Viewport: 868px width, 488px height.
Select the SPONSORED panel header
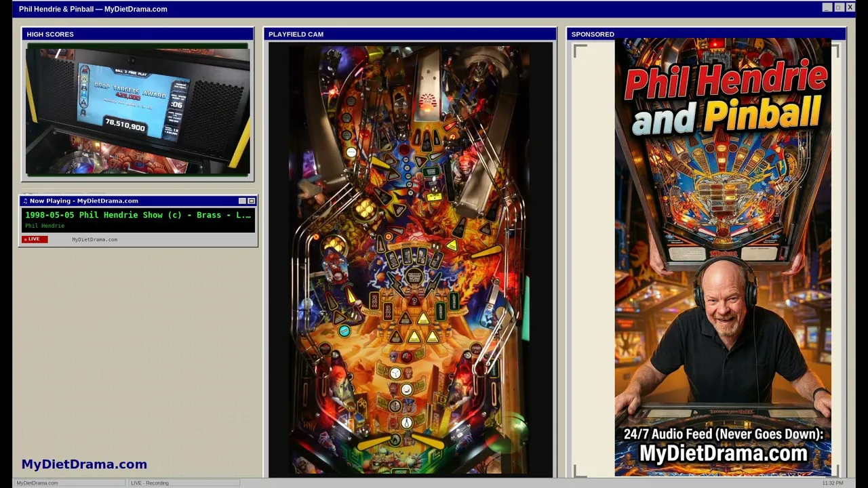tap(706, 34)
